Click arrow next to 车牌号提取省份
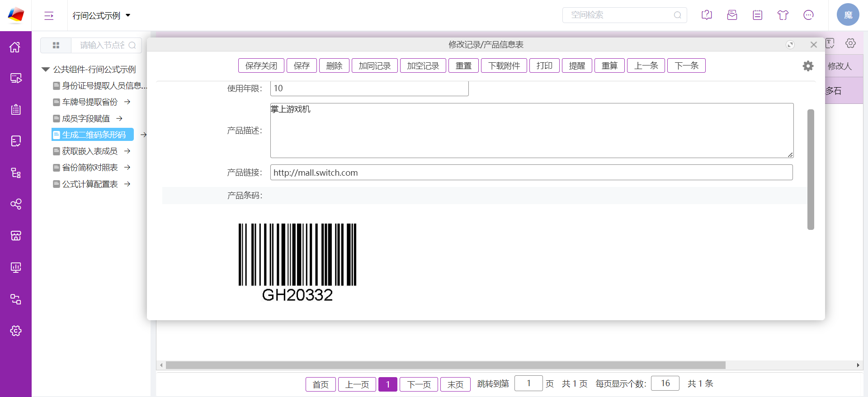The width and height of the screenshot is (868, 397). (x=127, y=102)
